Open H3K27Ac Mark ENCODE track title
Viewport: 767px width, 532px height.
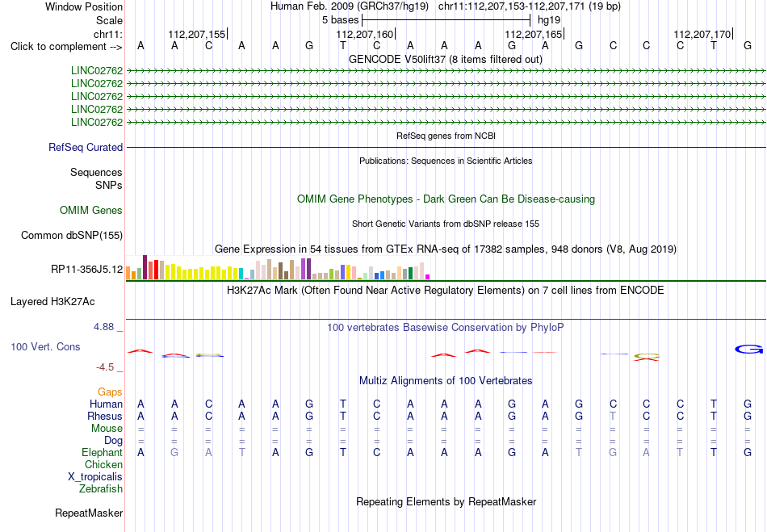446,291
